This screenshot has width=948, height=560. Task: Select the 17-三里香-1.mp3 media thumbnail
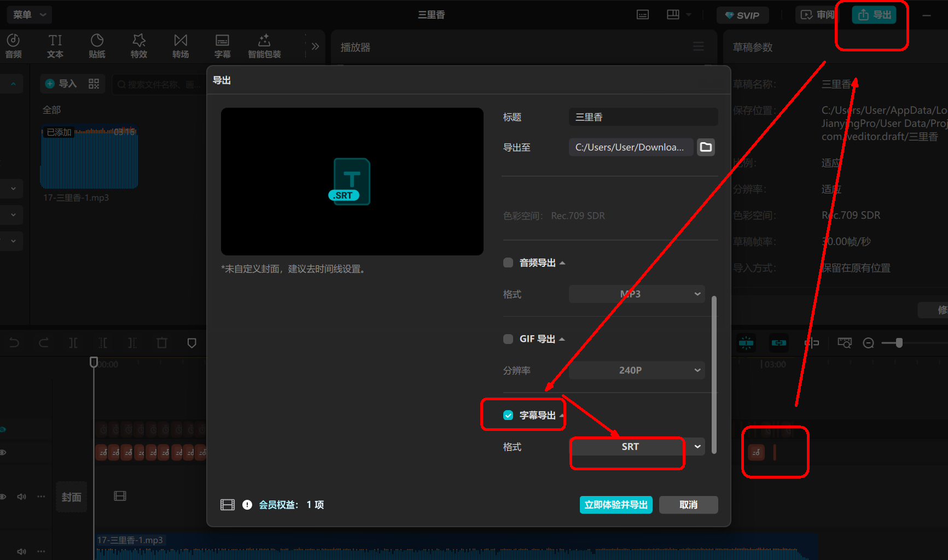coord(89,157)
